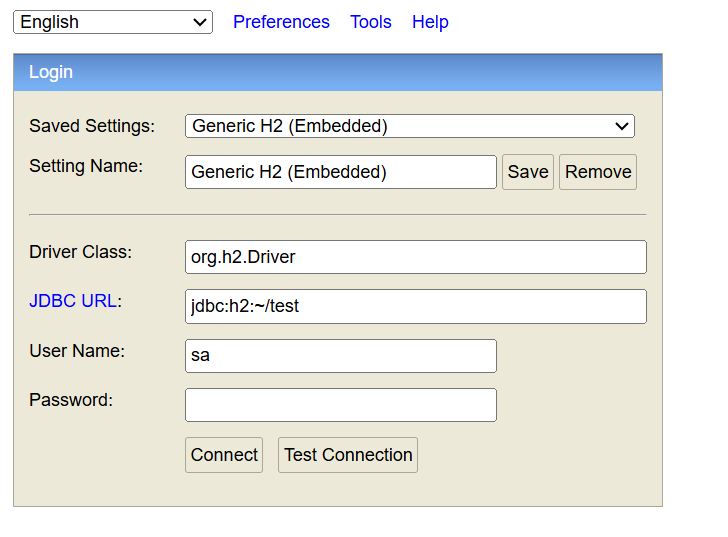
Task: Open the JDBC URL help link
Action: coord(73,301)
